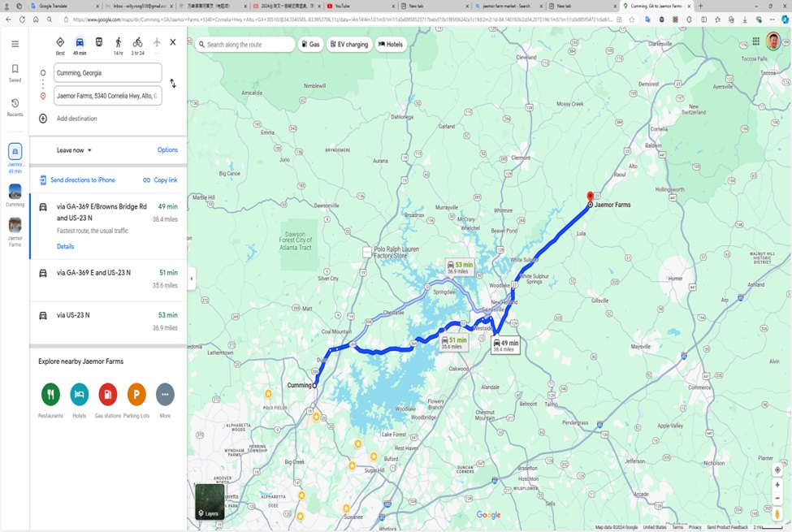Select Transit travel mode

[x=99, y=42]
